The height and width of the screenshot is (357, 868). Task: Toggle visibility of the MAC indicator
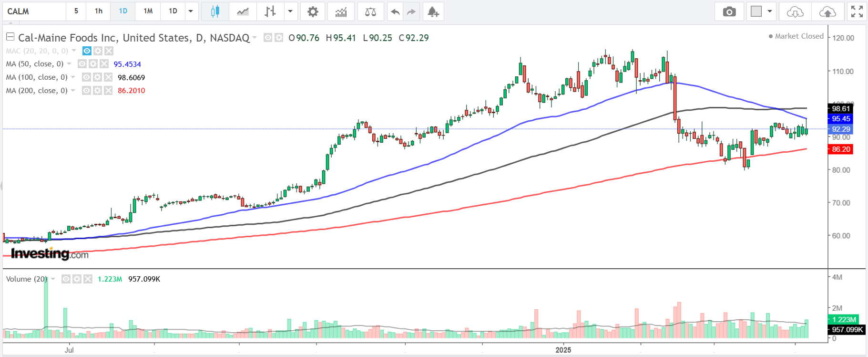87,51
